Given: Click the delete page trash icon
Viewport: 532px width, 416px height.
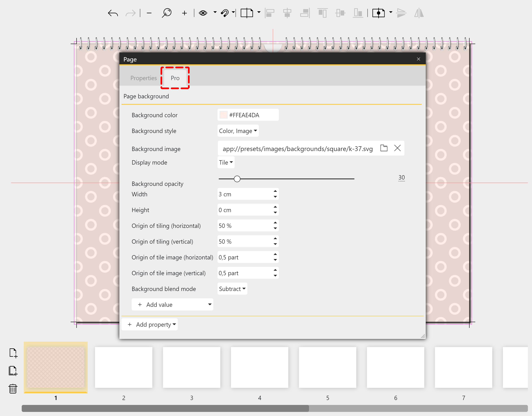Looking at the screenshot, I should pos(13,389).
